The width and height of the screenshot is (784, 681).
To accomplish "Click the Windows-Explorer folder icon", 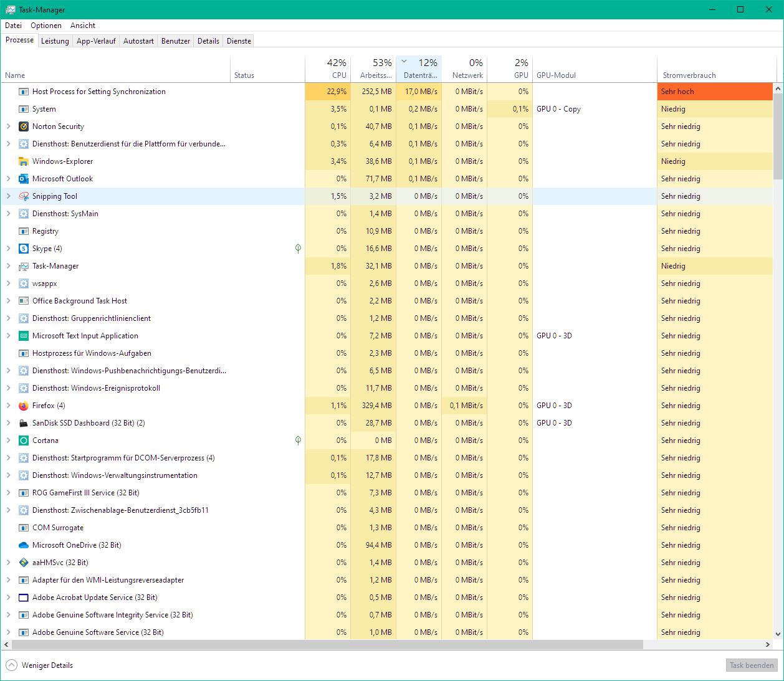I will coord(24,161).
